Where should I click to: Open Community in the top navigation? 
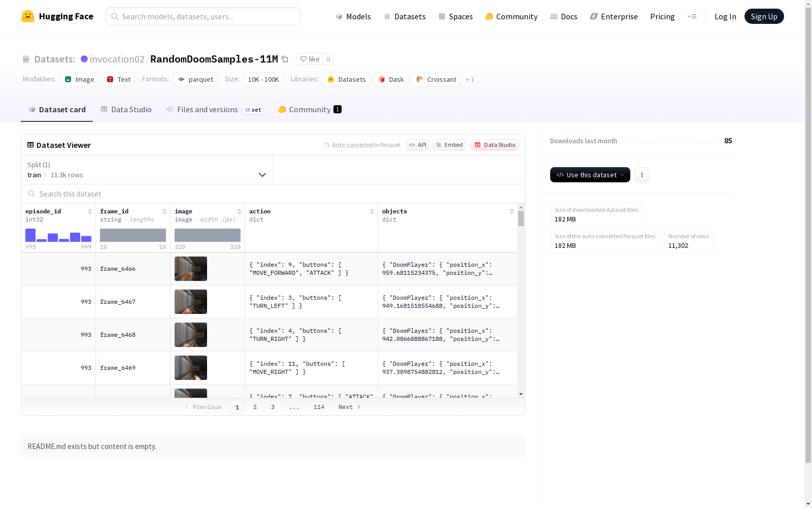click(x=512, y=16)
